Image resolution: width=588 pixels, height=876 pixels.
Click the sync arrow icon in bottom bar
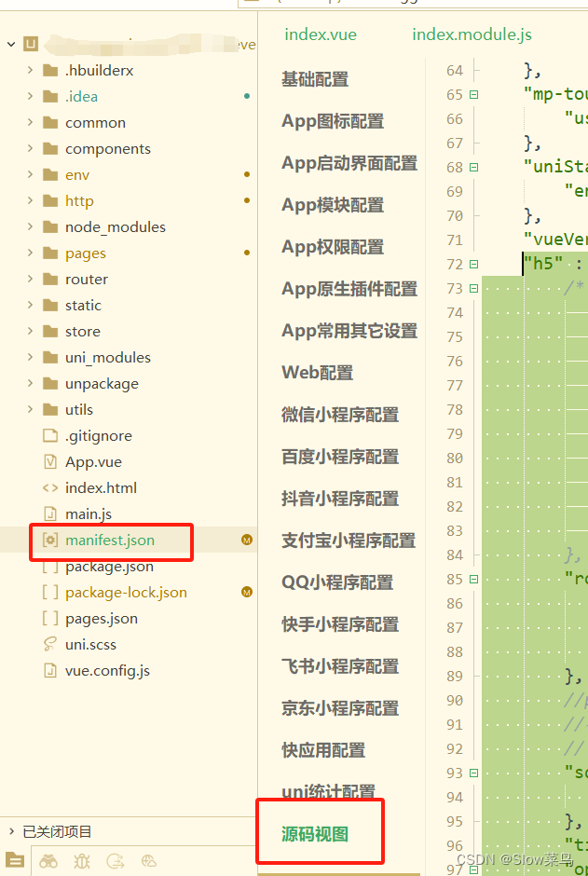(115, 861)
